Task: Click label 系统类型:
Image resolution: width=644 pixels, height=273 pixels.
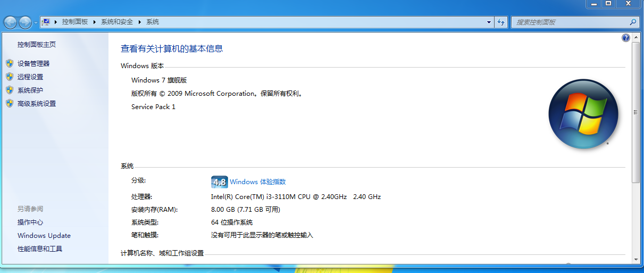Action: pyautogui.click(x=145, y=222)
